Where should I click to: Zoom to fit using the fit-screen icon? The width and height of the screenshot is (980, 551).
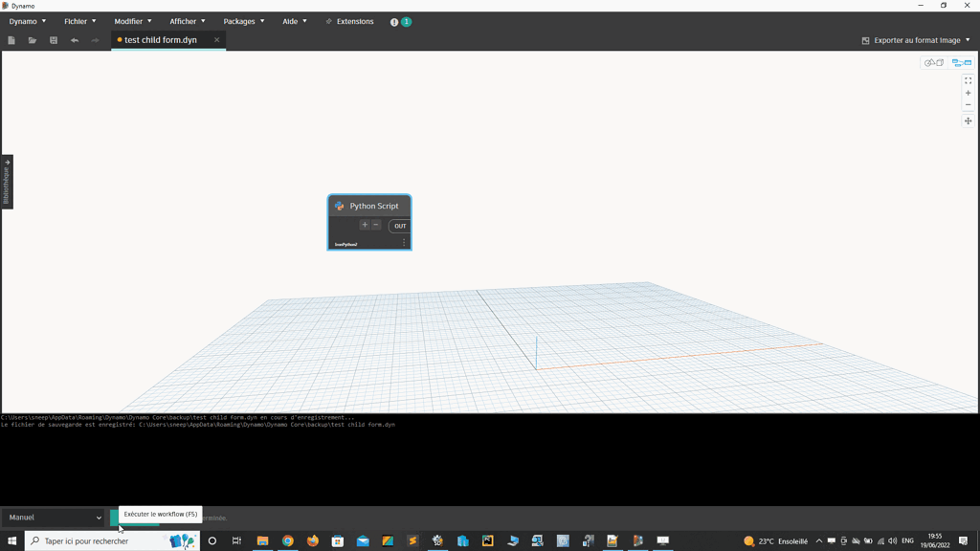click(x=968, y=80)
